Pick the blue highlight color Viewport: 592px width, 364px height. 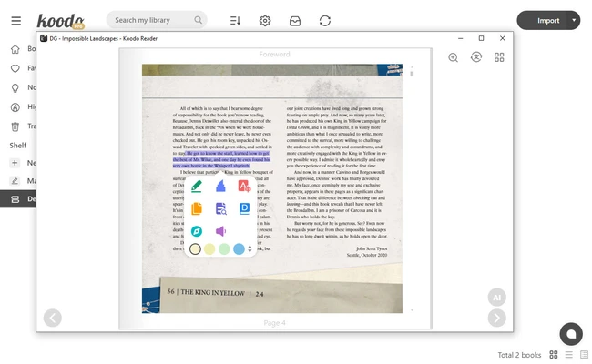coord(239,249)
